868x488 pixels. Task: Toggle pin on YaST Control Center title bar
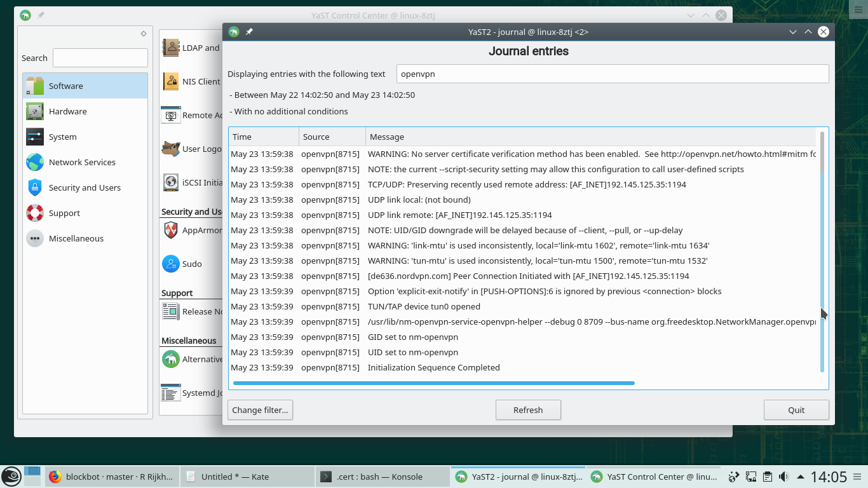click(x=41, y=15)
